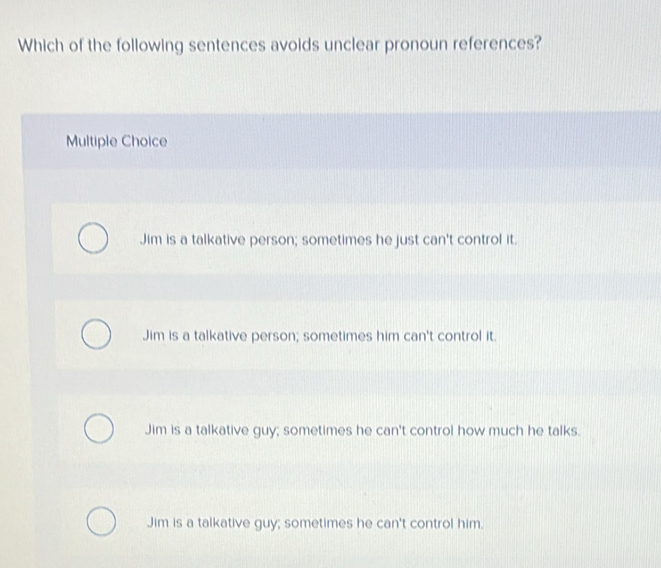This screenshot has height=568, width=661.
Task: Click answer text ending "how much he talks"
Action: 363,431
